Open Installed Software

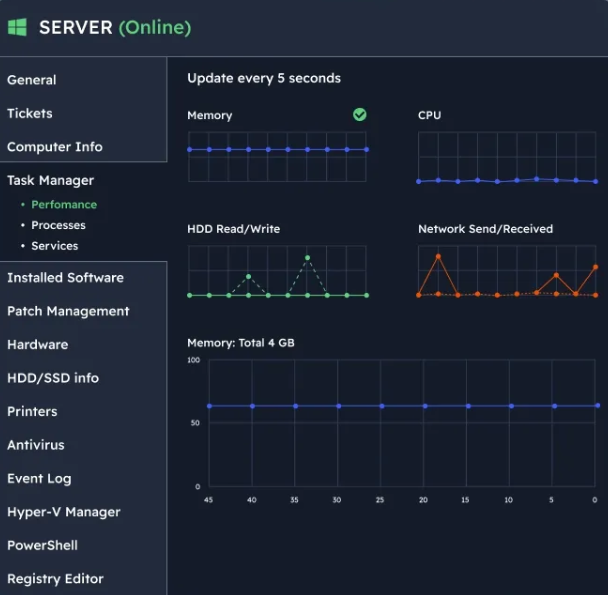tap(65, 278)
